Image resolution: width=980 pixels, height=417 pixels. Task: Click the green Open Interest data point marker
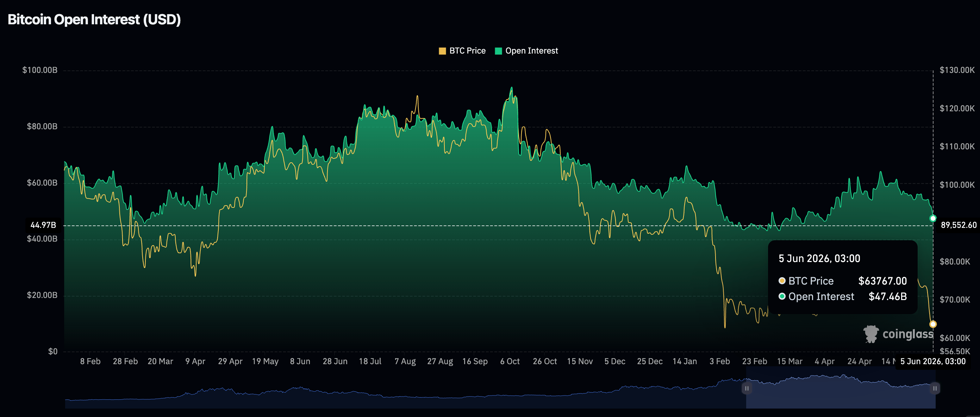click(x=933, y=218)
